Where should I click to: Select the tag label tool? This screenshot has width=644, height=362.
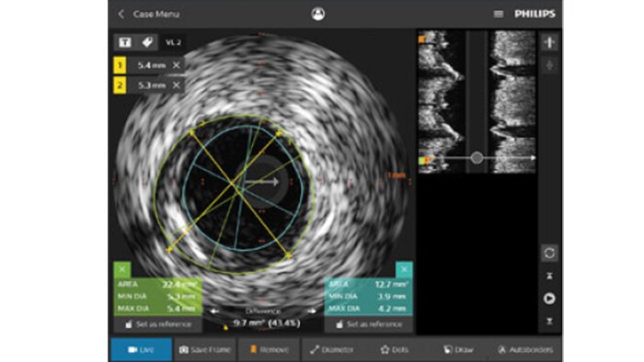point(147,42)
